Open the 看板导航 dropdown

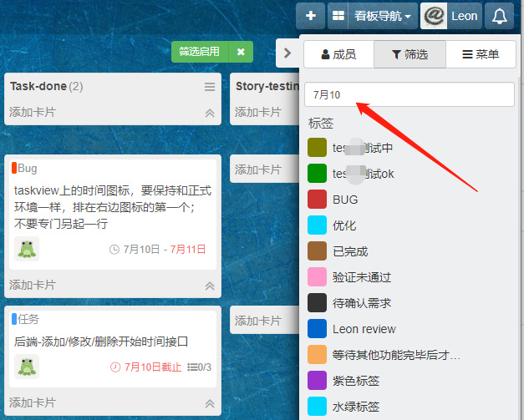coord(374,15)
